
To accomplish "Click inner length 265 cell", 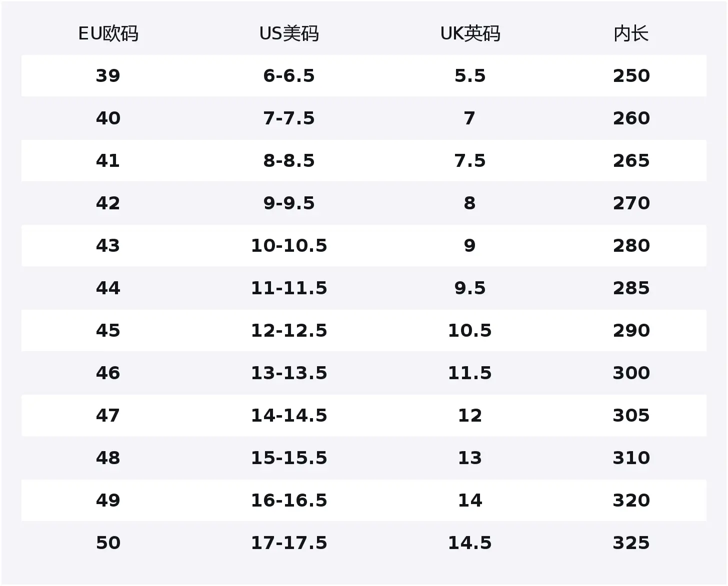I will click(631, 161).
